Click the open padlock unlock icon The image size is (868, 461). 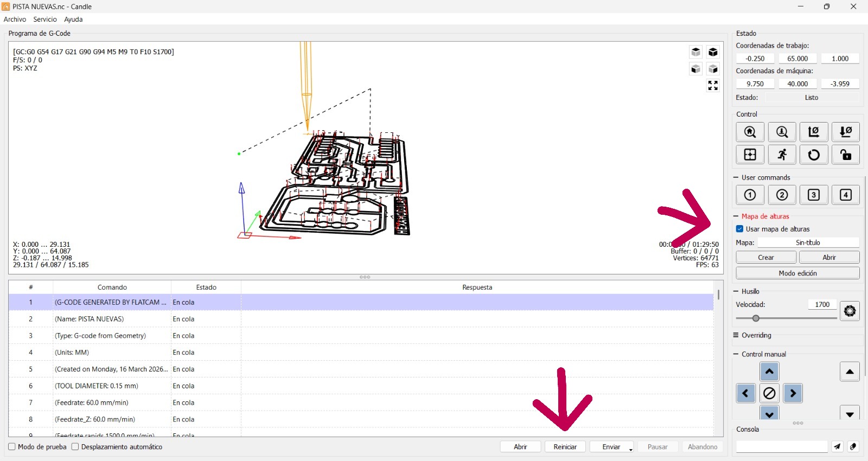click(846, 155)
